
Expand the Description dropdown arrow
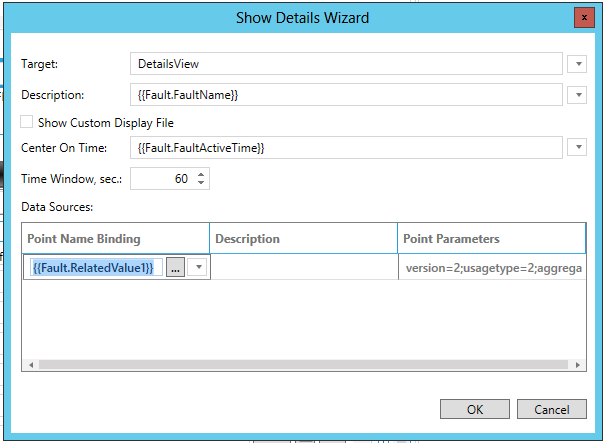point(577,96)
